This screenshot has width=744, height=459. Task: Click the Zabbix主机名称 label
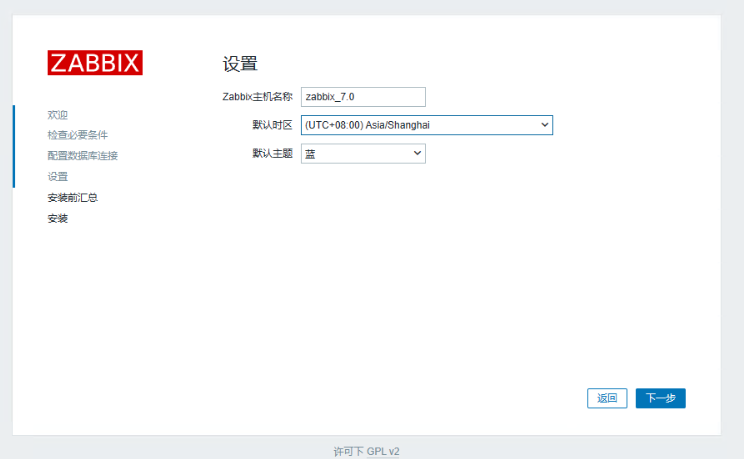tap(257, 97)
